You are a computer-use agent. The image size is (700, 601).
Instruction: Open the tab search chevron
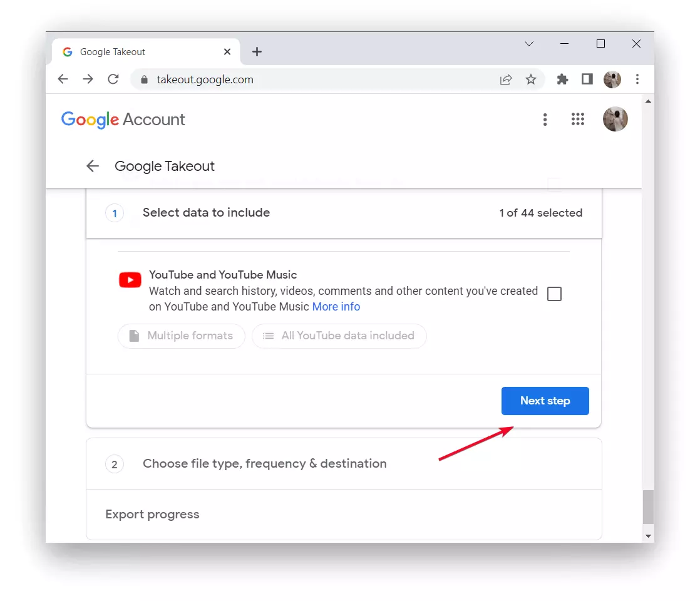[529, 44]
